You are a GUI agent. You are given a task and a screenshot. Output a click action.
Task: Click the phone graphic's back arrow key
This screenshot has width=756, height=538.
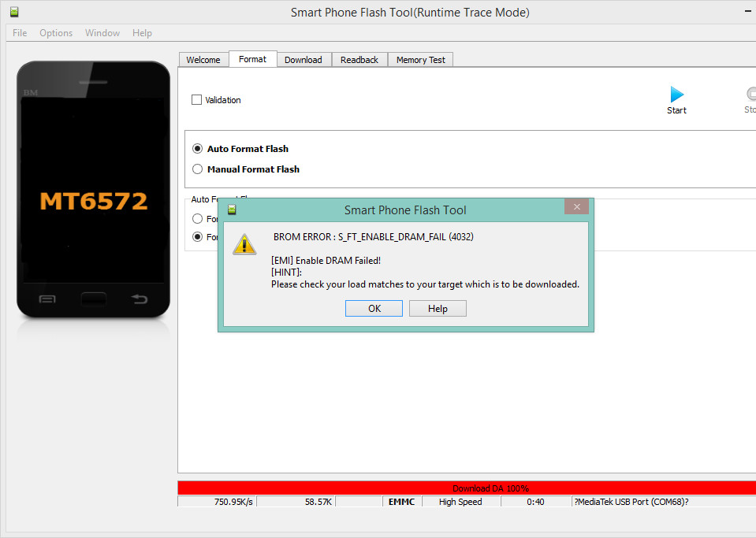[x=140, y=299]
